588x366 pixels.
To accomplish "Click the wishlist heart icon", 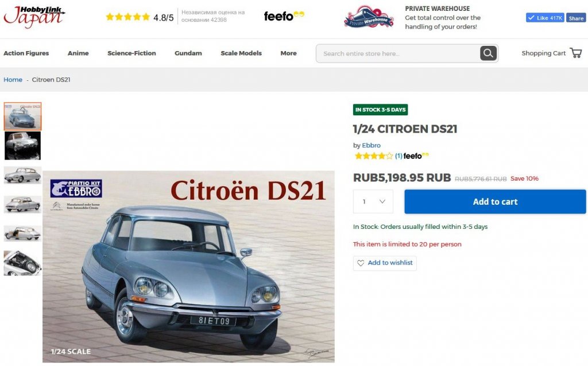I will 361,263.
